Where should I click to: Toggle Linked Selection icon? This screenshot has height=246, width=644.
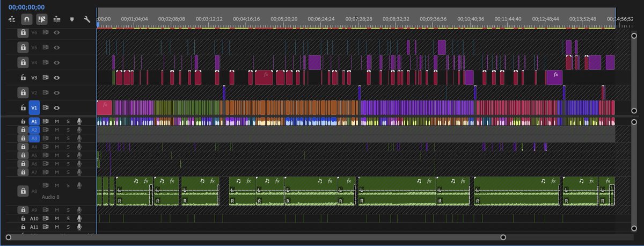(x=42, y=19)
